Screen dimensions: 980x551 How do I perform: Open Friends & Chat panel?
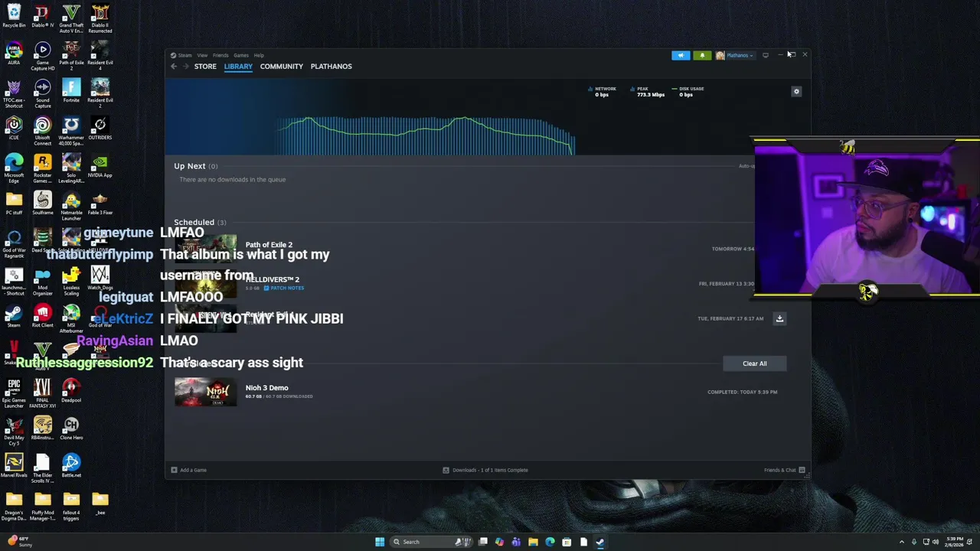(x=784, y=470)
